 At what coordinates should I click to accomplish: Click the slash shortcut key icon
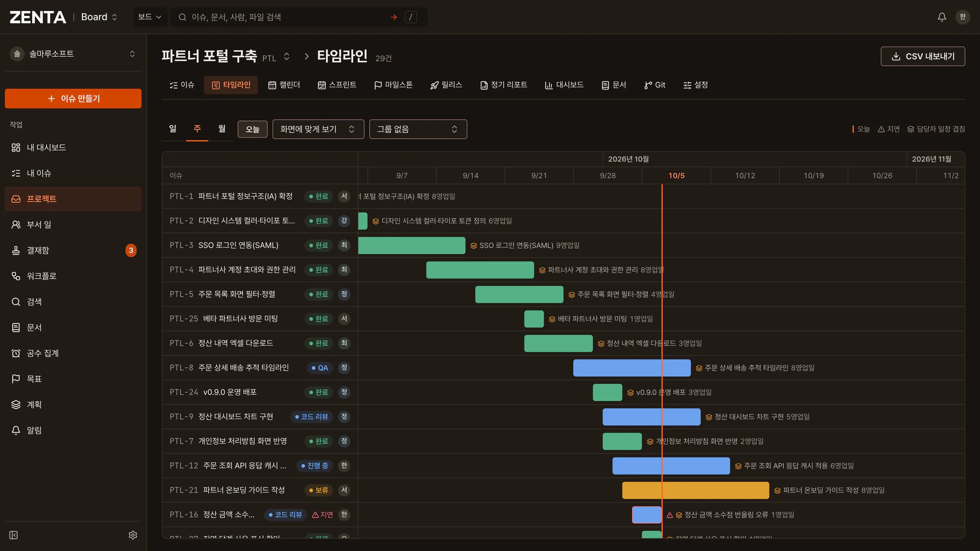click(x=411, y=17)
